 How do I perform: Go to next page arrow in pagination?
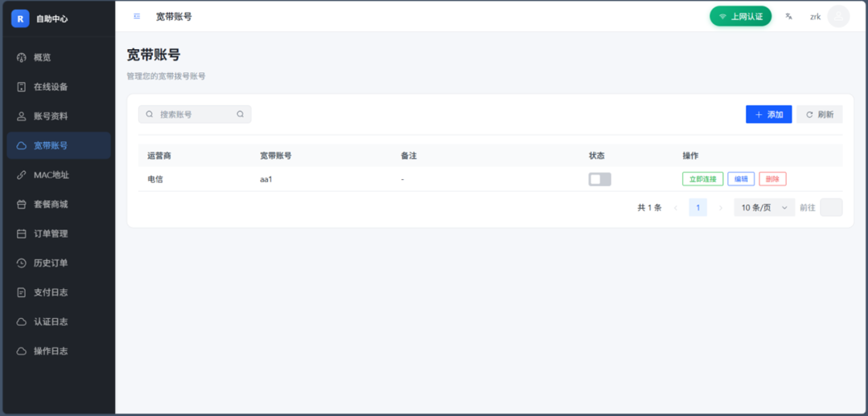click(x=720, y=207)
